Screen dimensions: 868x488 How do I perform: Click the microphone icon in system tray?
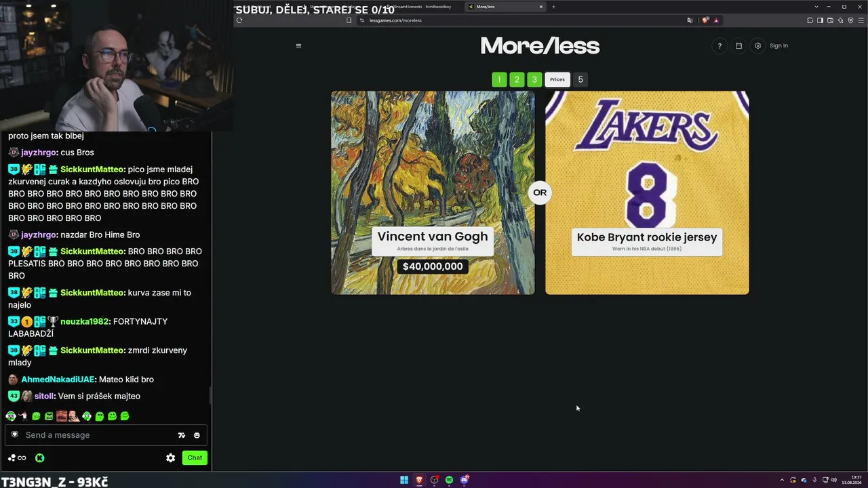tap(814, 480)
